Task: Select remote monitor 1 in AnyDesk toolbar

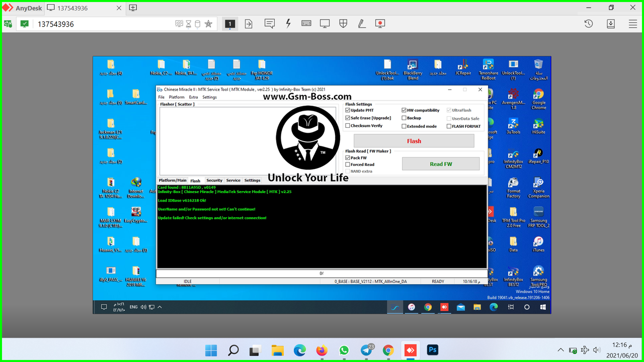Action: tap(230, 24)
